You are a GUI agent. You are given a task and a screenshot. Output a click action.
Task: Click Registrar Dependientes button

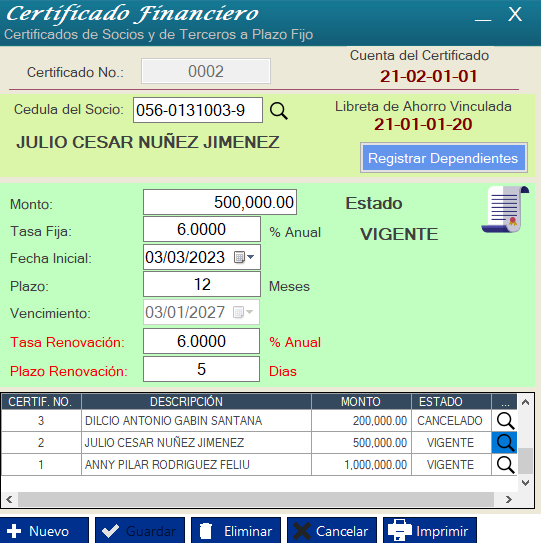[444, 158]
